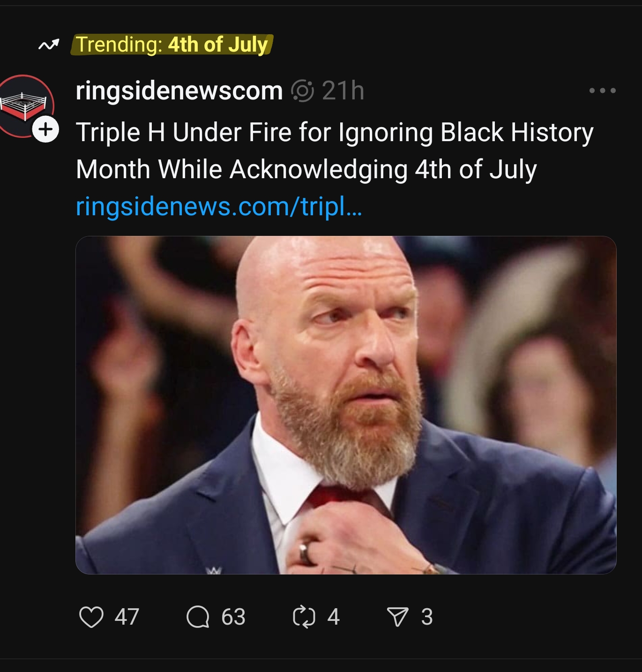View the 47 likes count
The width and height of the screenshot is (642, 672).
(x=127, y=617)
